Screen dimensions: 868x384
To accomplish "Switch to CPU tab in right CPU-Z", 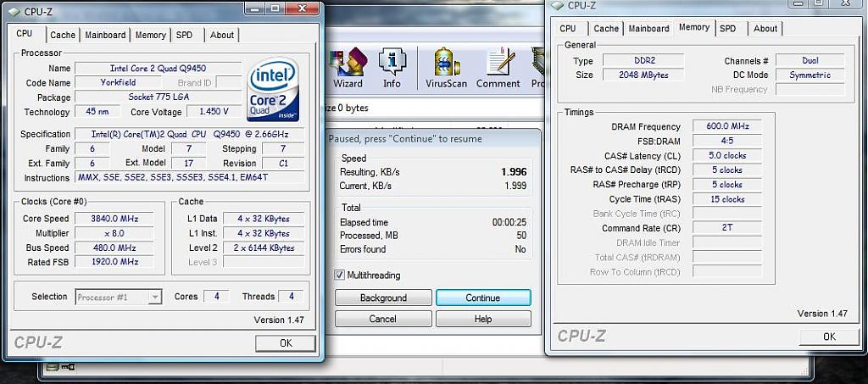I will (568, 29).
